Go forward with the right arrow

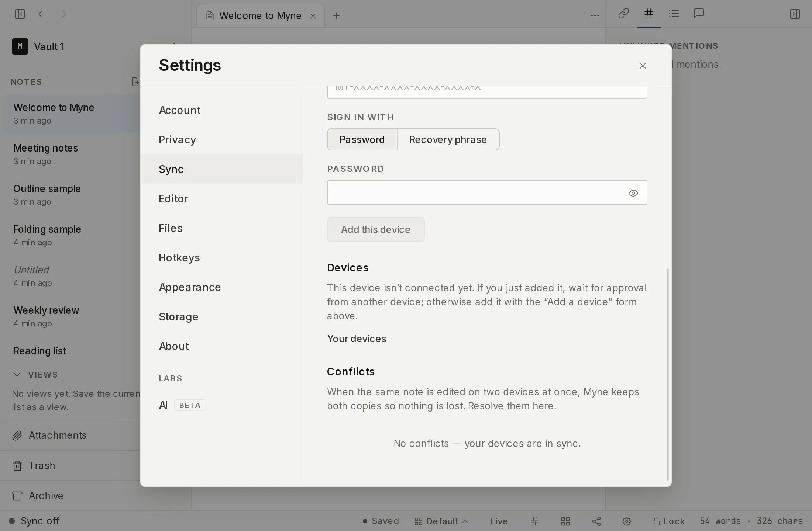63,14
